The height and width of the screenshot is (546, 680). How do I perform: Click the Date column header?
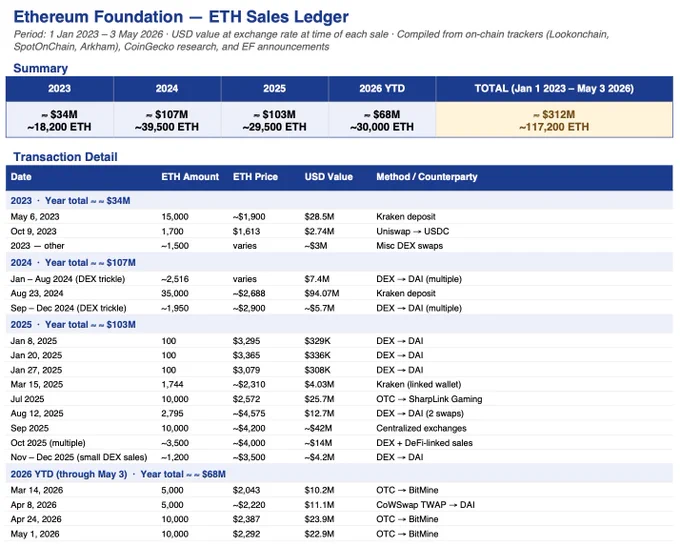coord(21,177)
